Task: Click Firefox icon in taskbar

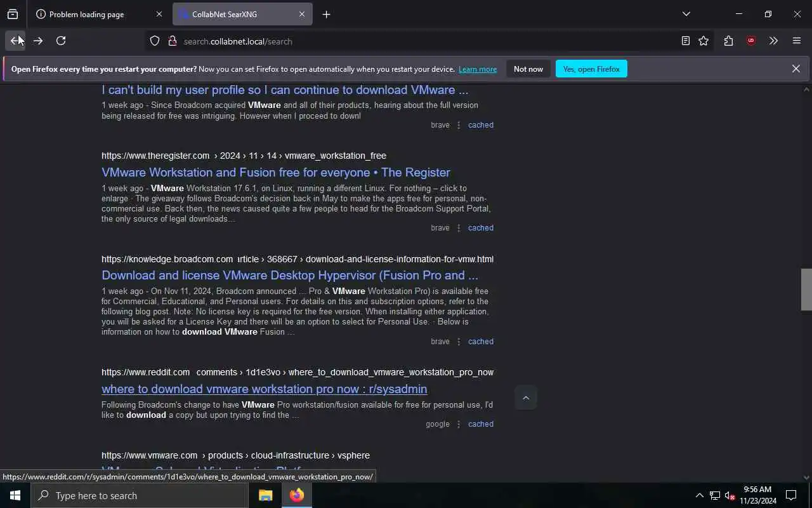Action: (297, 495)
